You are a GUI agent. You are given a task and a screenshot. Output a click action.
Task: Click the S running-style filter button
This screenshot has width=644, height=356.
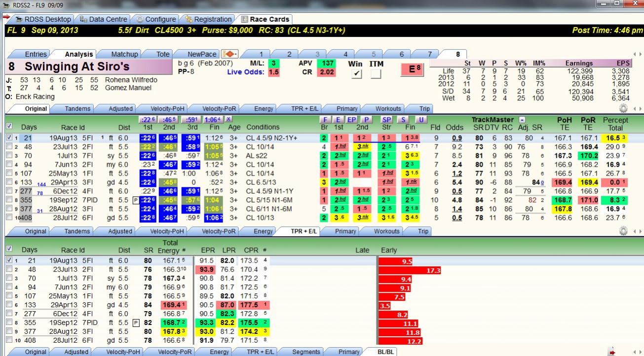click(x=403, y=119)
